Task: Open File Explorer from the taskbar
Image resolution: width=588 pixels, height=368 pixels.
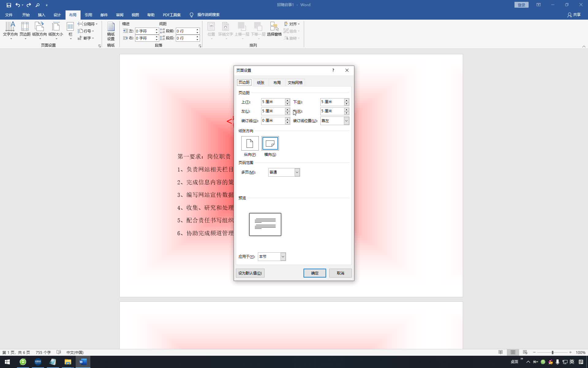Action: (x=68, y=362)
